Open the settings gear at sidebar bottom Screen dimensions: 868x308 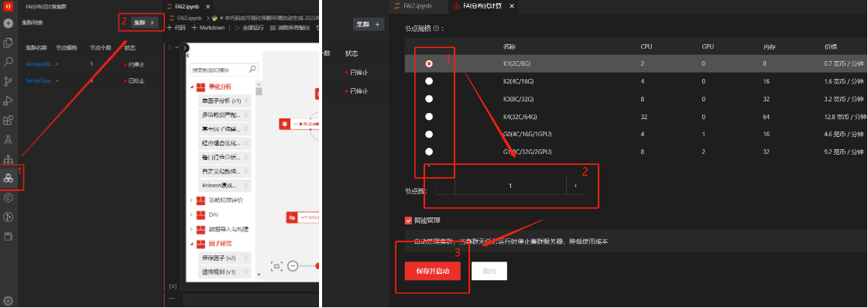pos(8,301)
